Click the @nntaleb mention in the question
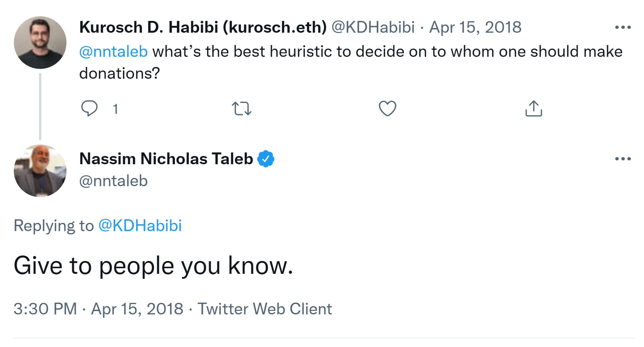Screen dimensions: 644x347 113,52
